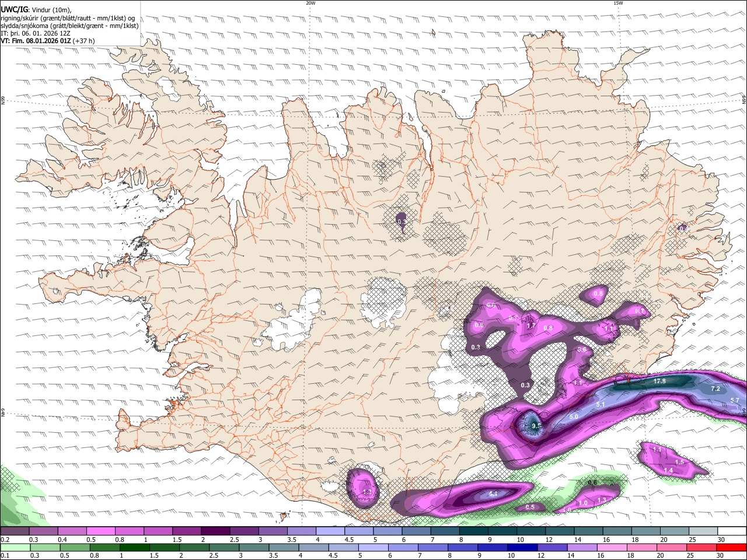Select the VT: Fim. 08.01.2026 01Z line
Image resolution: width=747 pixels, height=560 pixels.
48,41
